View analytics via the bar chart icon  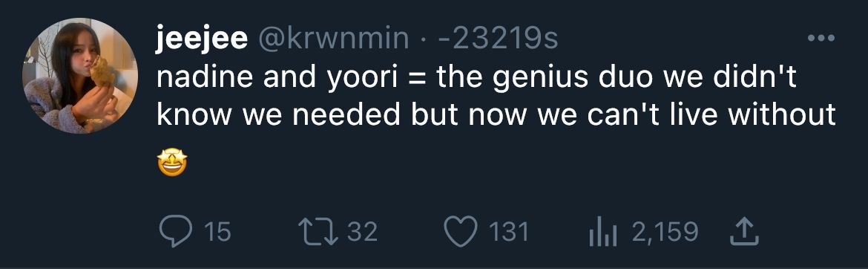click(603, 232)
